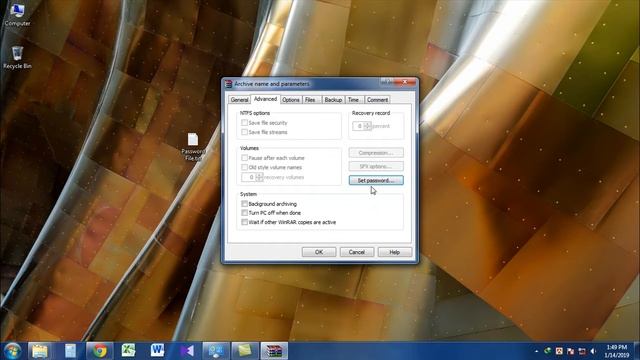
Task: Select the Password File.txt desktop icon
Action: (x=193, y=147)
